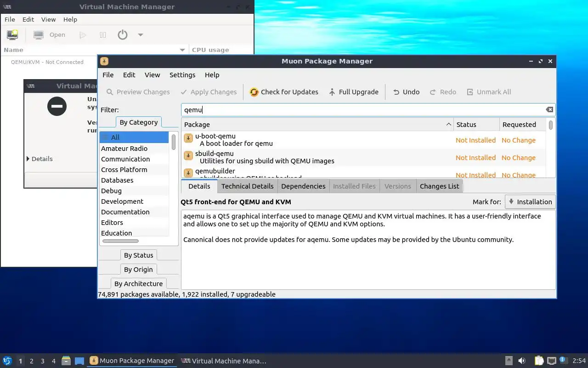Open Muon Help menu
Viewport: 588px width, 368px height.
pos(212,75)
